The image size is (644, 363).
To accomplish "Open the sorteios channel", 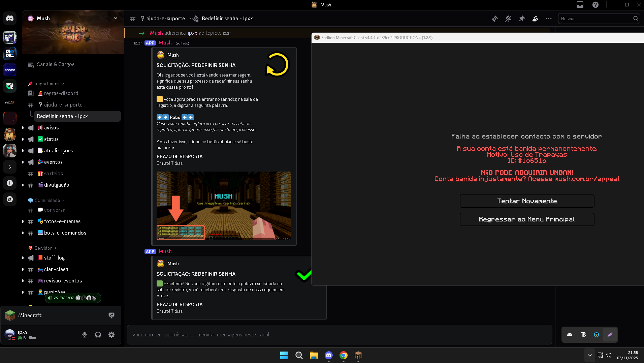I will (72, 174).
